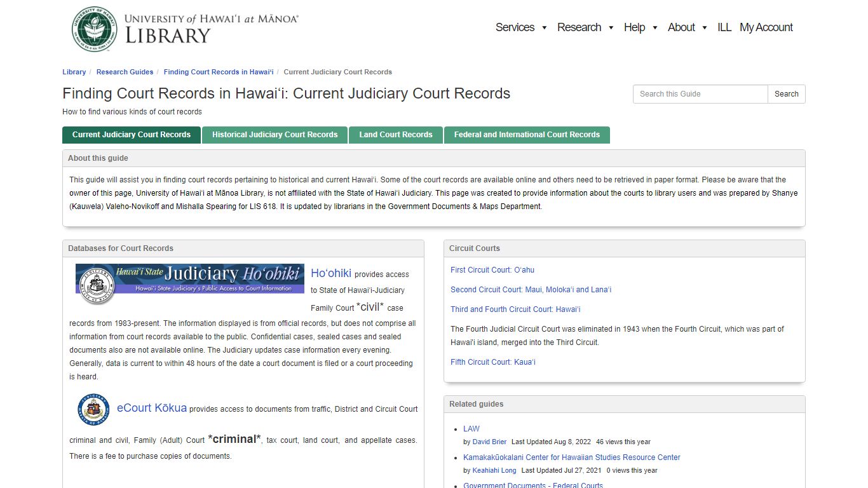The height and width of the screenshot is (488, 868).
Task: Focus the Search this Guide field
Action: [x=700, y=94]
